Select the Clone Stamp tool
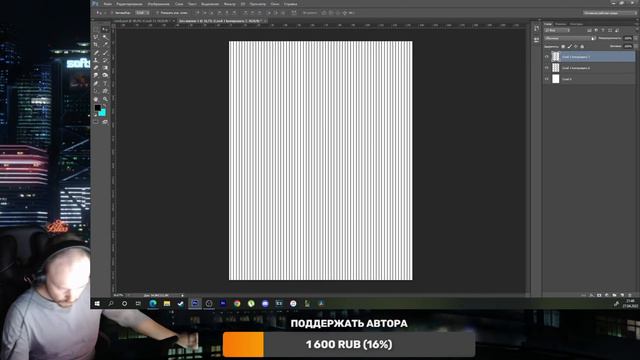Screen dimensions: 640x360 95,60
